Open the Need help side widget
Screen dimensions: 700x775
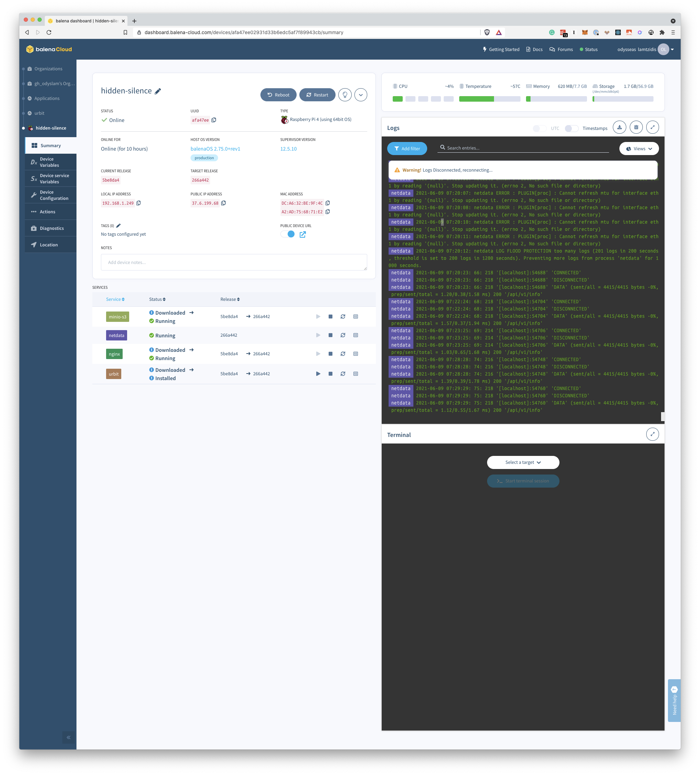[x=674, y=701]
